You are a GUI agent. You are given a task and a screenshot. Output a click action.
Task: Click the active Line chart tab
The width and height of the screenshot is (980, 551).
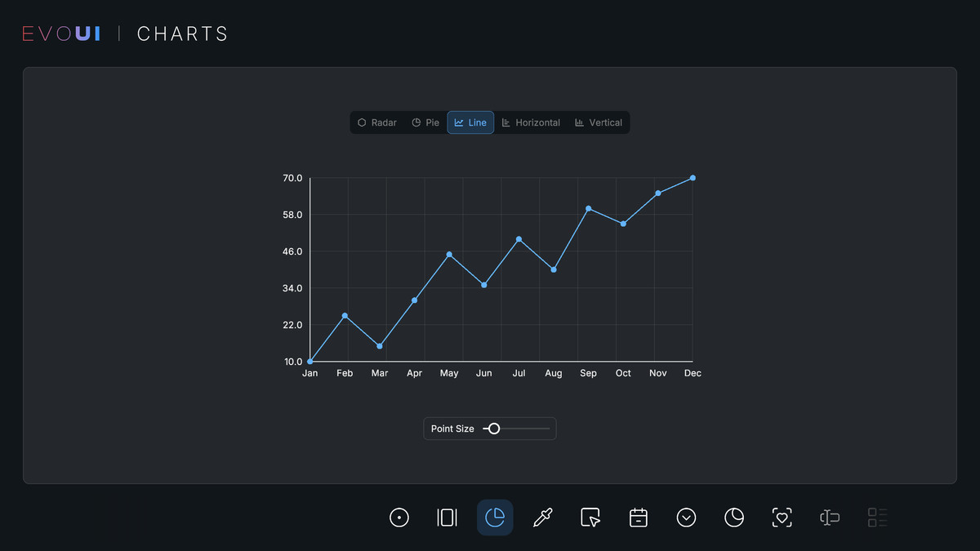[x=470, y=122]
